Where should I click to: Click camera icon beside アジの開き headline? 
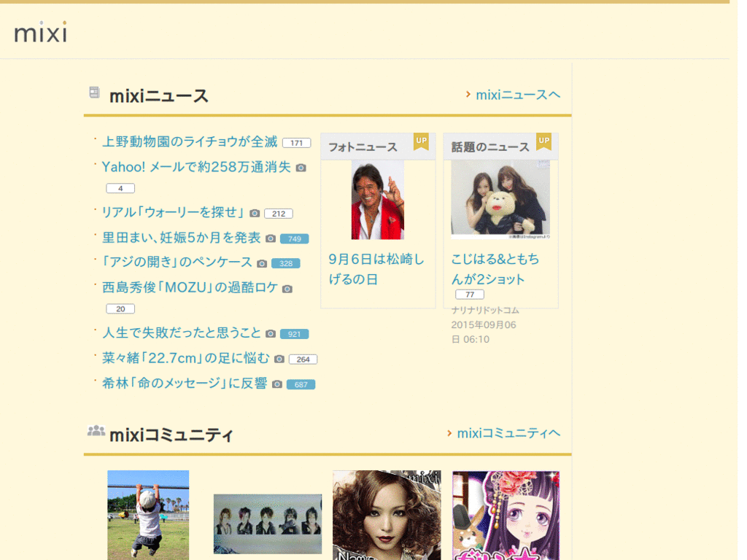pos(262,263)
